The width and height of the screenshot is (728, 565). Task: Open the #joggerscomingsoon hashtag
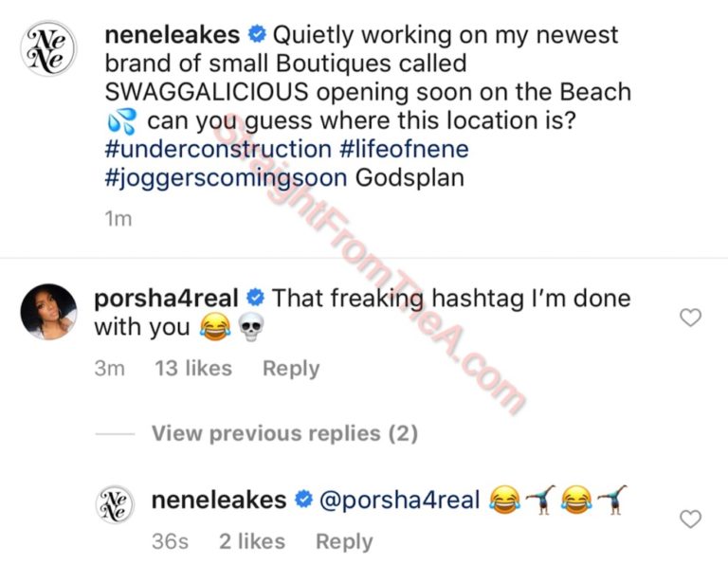coord(221,177)
